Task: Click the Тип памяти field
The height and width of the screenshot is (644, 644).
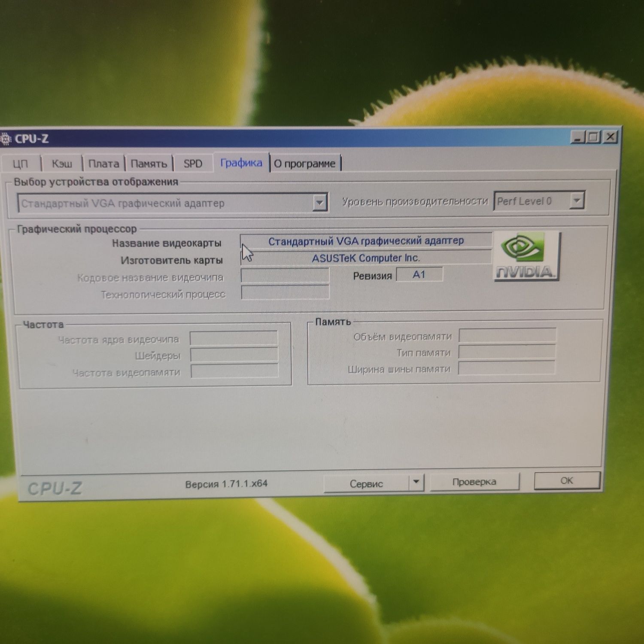Action: [507, 352]
